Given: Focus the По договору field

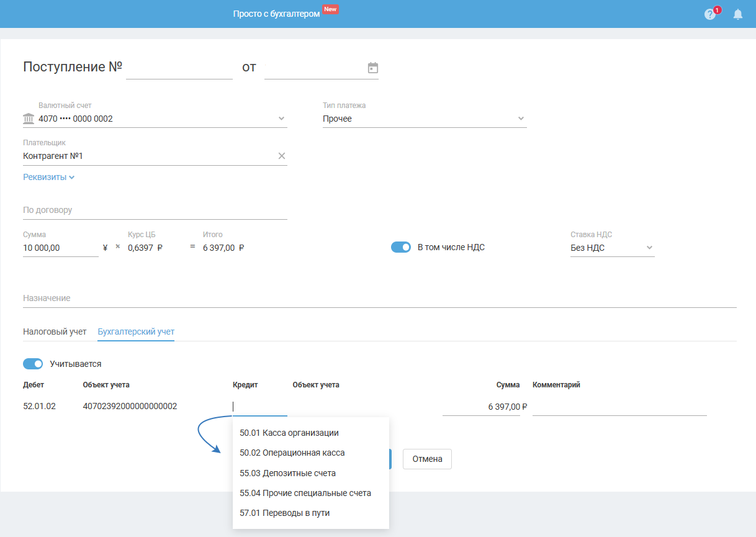Looking at the screenshot, I should [x=155, y=210].
